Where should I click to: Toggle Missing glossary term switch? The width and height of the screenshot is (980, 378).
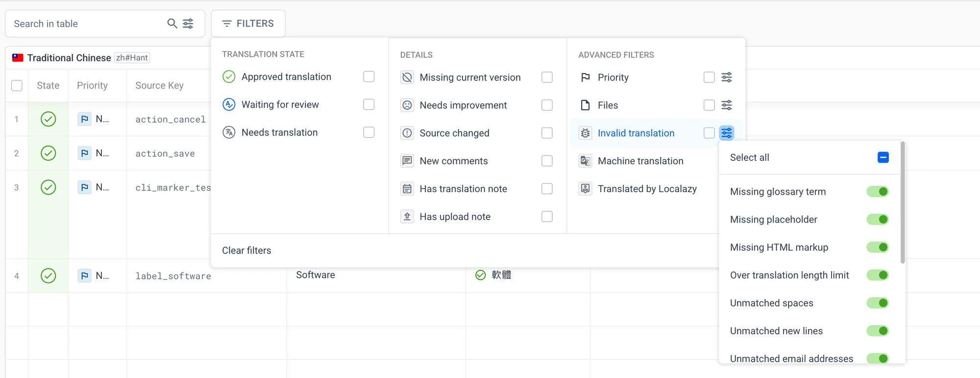click(878, 192)
